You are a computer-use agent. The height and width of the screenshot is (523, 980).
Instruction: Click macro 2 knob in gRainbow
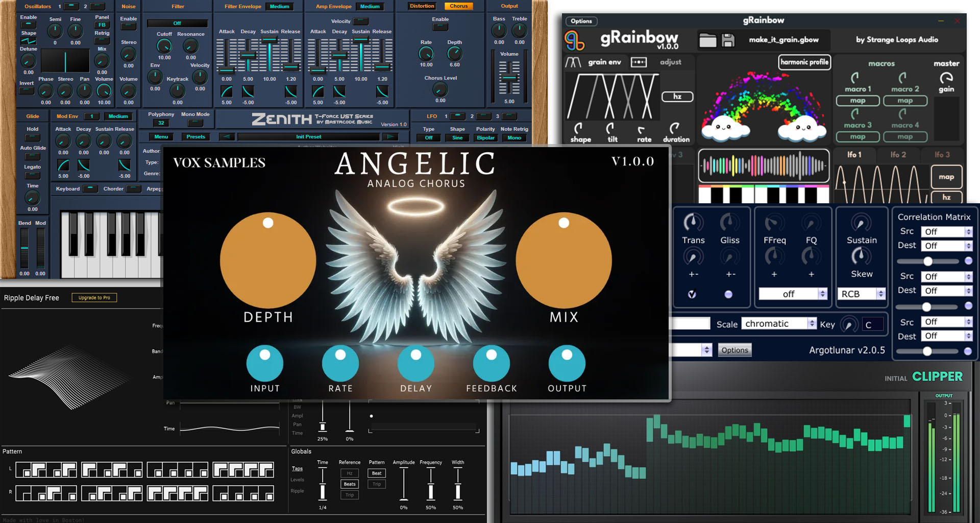[x=902, y=78]
